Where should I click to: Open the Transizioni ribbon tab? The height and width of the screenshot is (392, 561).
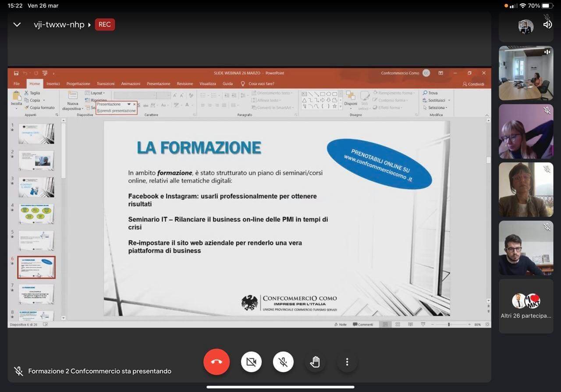[106, 84]
